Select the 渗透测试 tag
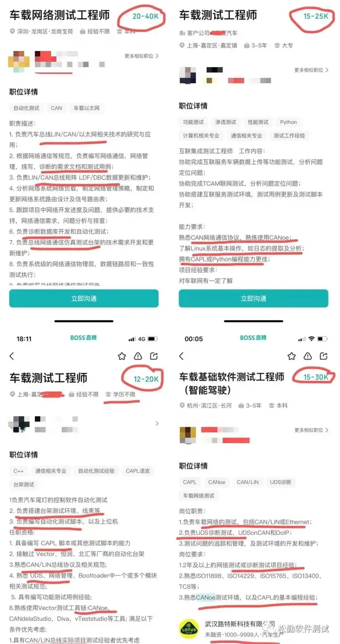340x644 pixels. (225, 122)
